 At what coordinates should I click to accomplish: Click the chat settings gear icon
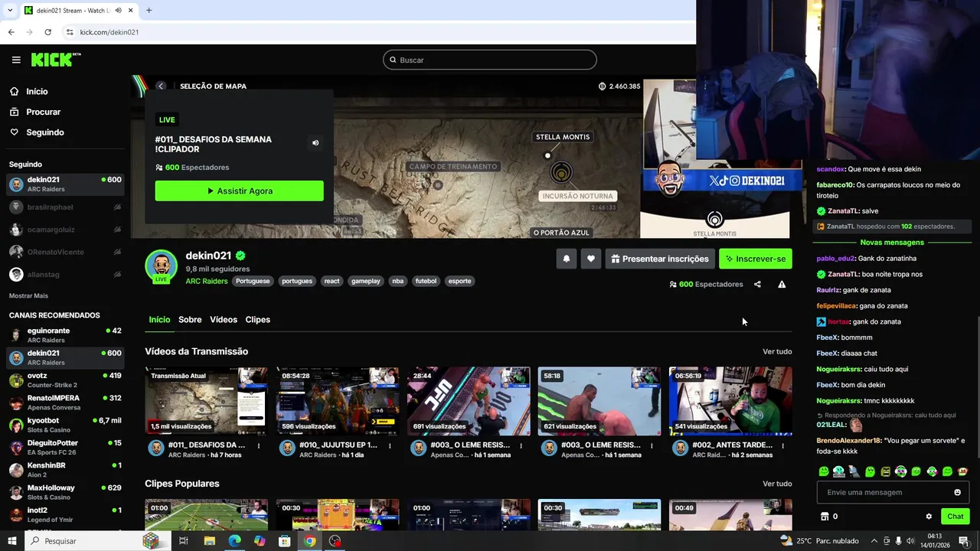click(x=929, y=517)
